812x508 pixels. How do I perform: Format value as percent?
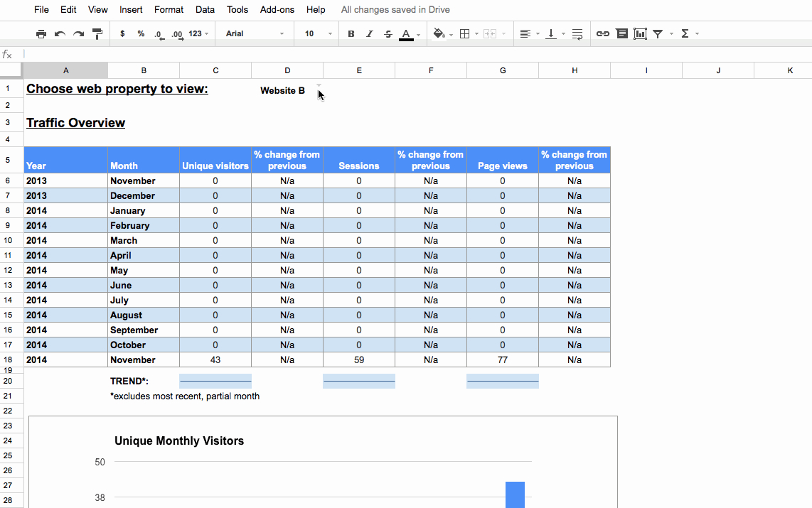point(140,33)
